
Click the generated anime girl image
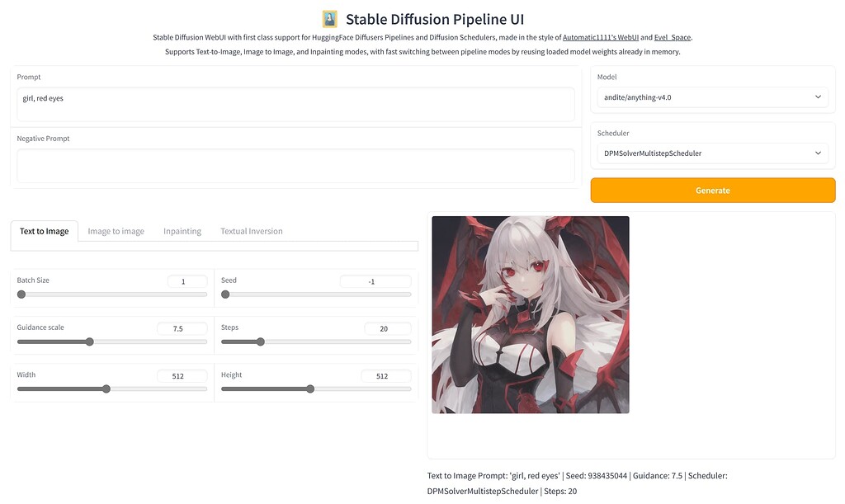(530, 314)
